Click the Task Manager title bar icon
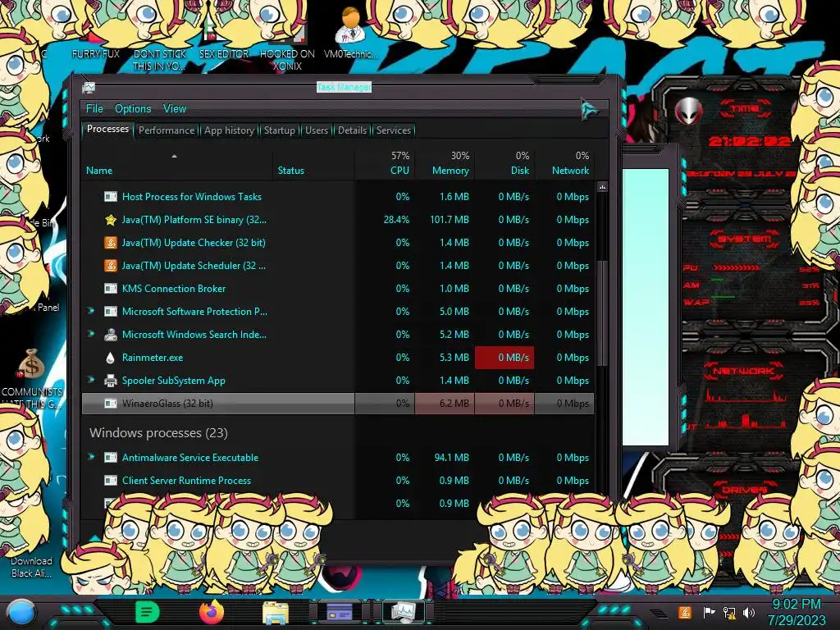 tap(89, 87)
